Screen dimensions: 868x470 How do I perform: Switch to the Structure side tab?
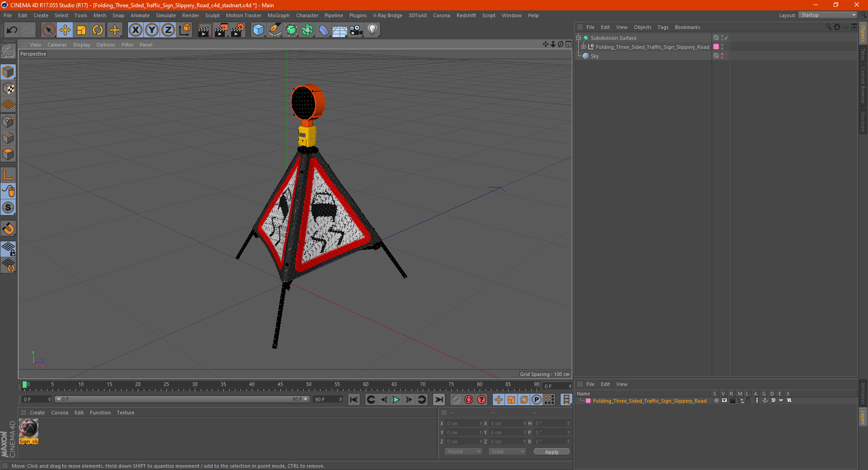click(863, 121)
